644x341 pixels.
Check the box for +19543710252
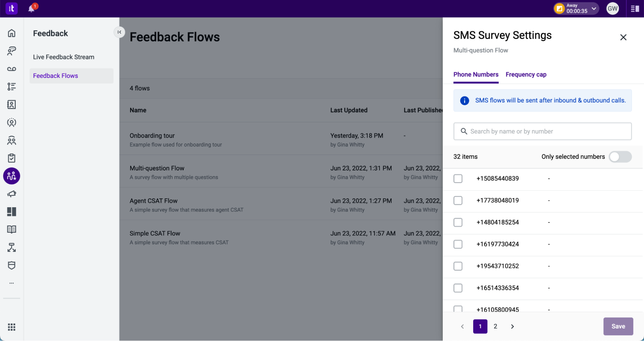[458, 266]
